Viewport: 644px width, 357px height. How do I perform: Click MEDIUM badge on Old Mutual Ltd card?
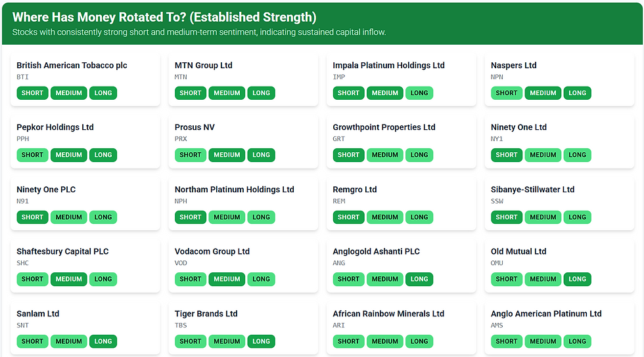[x=543, y=279]
